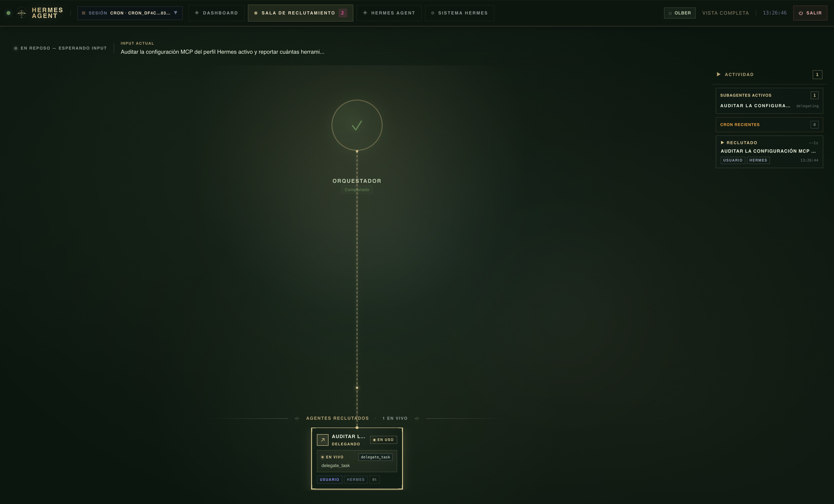Click the 1 En Vivo indicator
Screen dimensions: 834x504
pyautogui.click(x=395, y=418)
